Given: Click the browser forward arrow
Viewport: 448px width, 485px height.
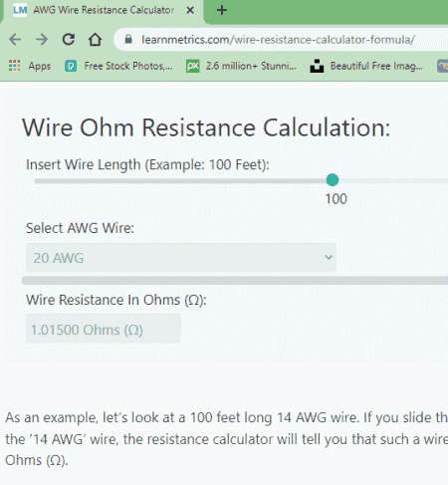Looking at the screenshot, I should [x=42, y=40].
